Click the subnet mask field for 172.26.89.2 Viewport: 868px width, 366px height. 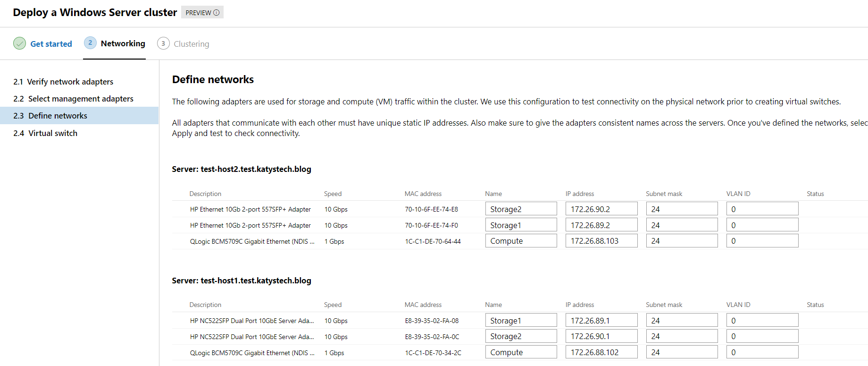pos(681,225)
